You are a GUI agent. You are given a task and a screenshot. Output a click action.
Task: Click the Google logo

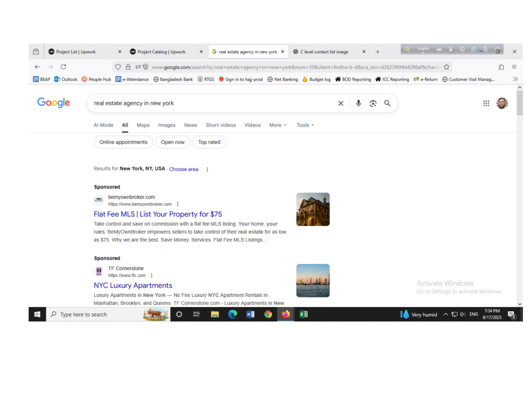[x=54, y=103]
